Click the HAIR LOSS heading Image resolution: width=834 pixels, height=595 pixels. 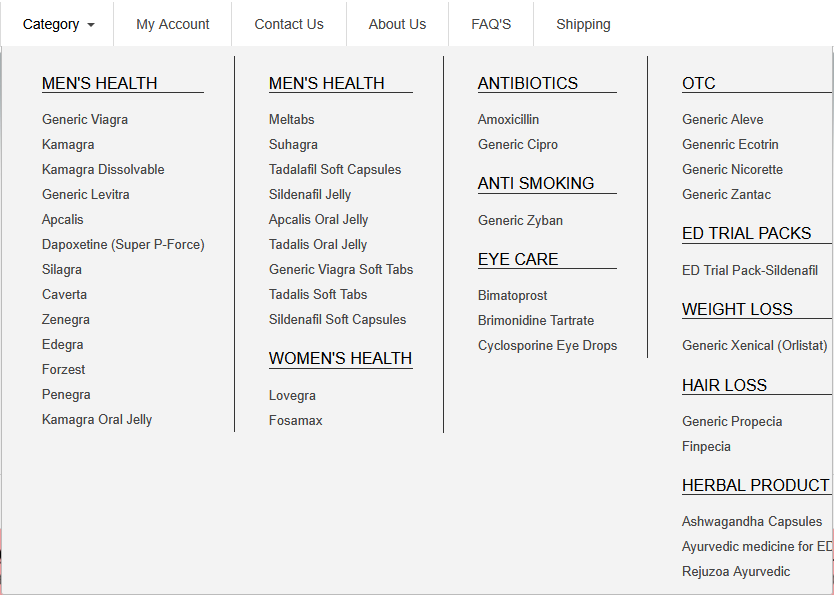(x=724, y=386)
